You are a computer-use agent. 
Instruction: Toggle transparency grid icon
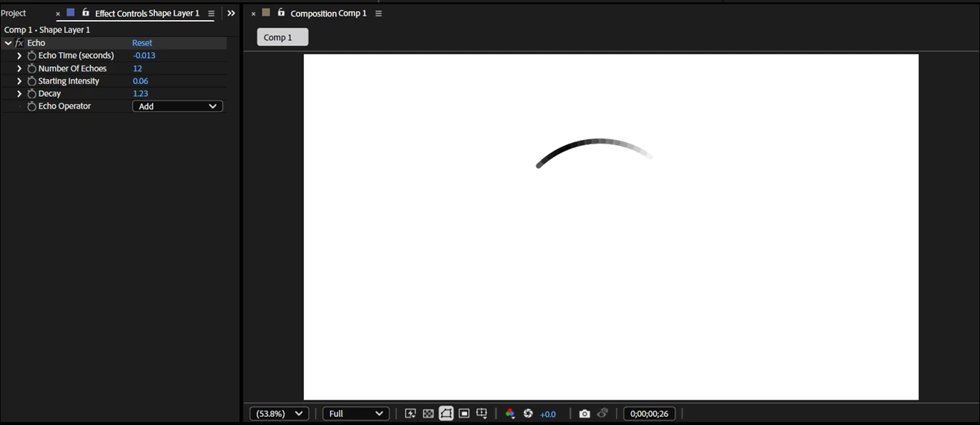428,414
